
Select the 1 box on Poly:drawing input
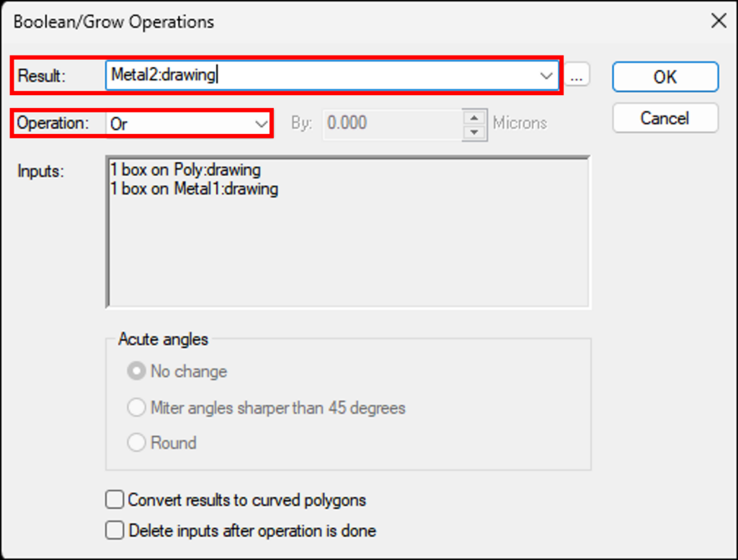coord(185,169)
